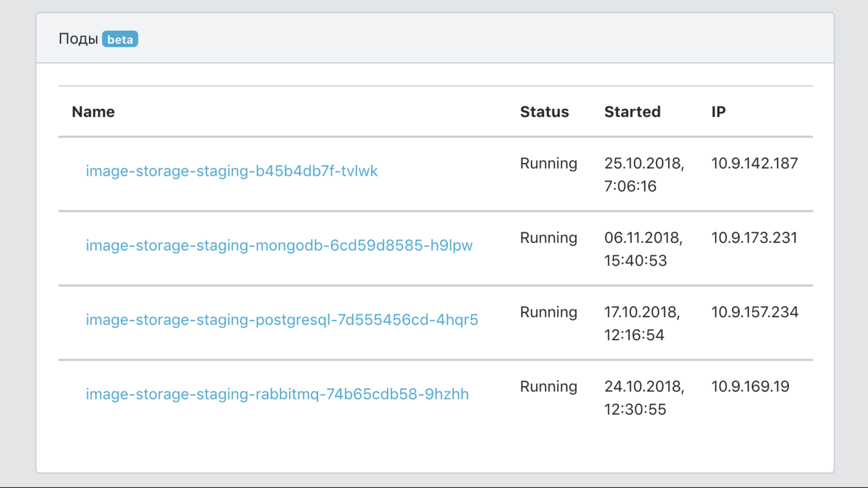
Task: Click Running status of rabbitmq pod
Action: click(x=548, y=386)
